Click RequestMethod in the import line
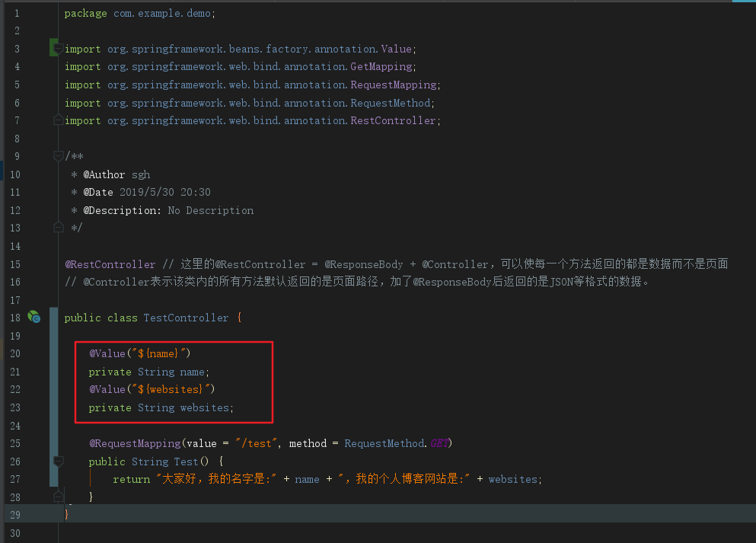This screenshot has width=756, height=543. click(390, 103)
